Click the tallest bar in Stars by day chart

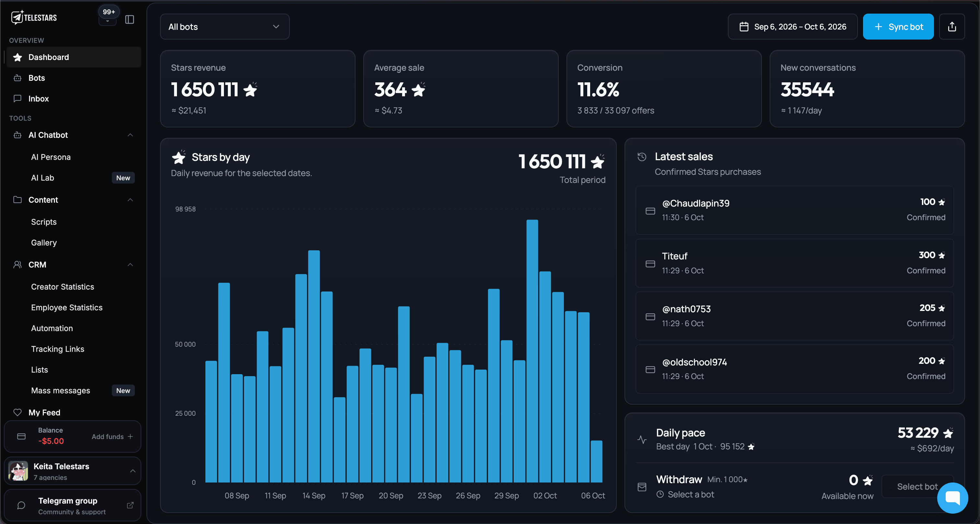(x=532, y=351)
